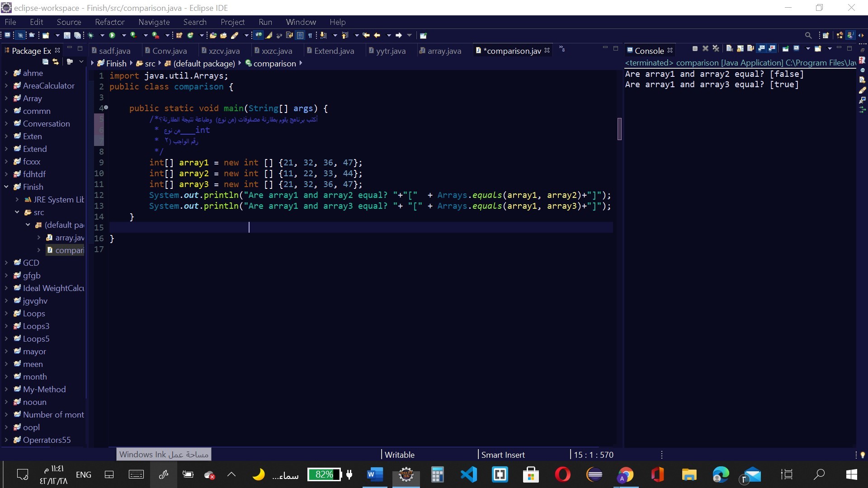This screenshot has height=488, width=868.
Task: Switch to the array.java editor tab
Action: point(445,51)
